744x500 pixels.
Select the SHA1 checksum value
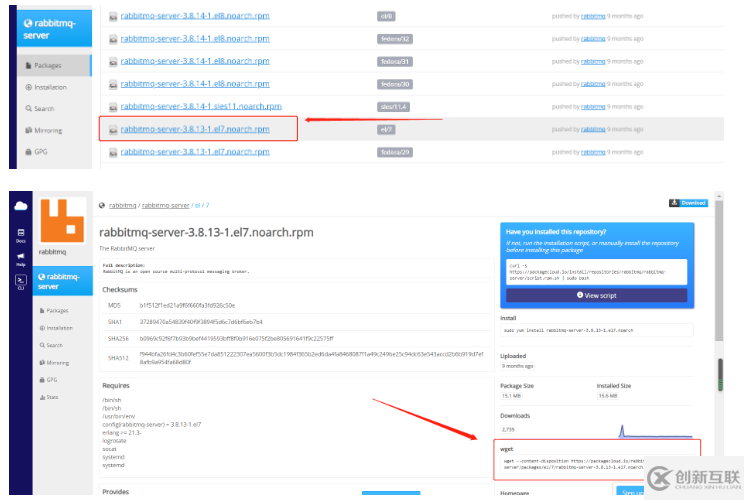pyautogui.click(x=201, y=322)
